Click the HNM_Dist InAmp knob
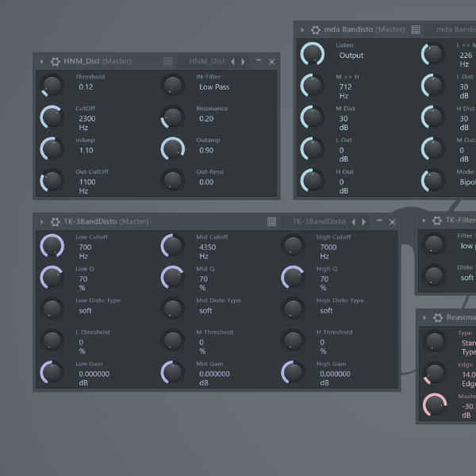This screenshot has width=476, height=476. click(x=52, y=149)
